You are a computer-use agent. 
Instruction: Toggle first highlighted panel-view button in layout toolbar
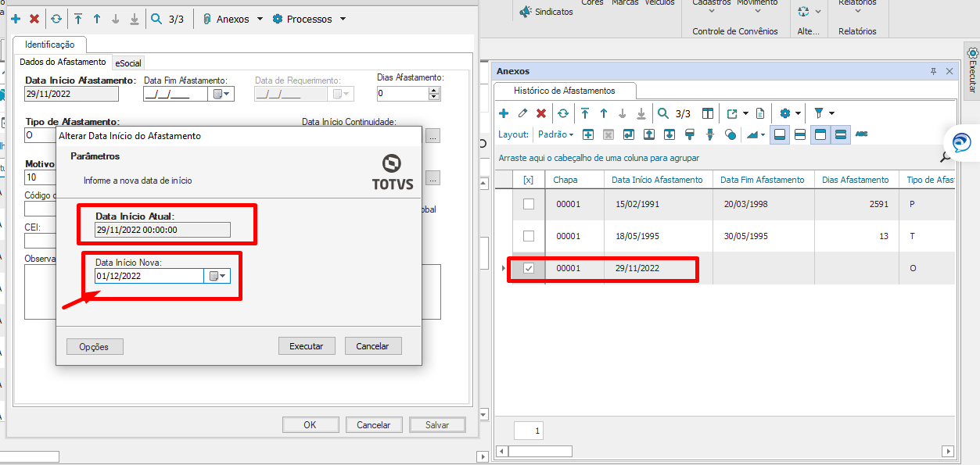pyautogui.click(x=780, y=134)
